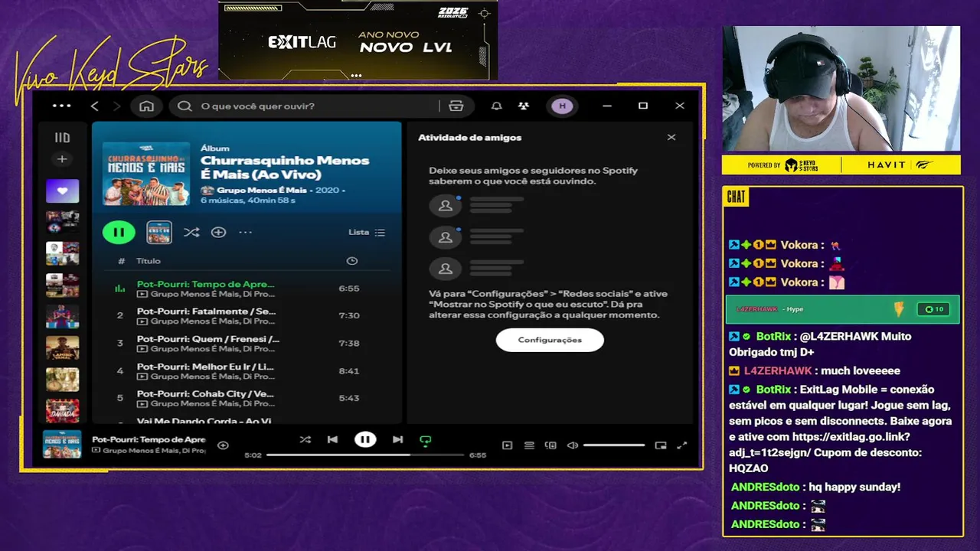Click the duration clock column header
Image resolution: width=980 pixels, height=551 pixels.
click(351, 261)
